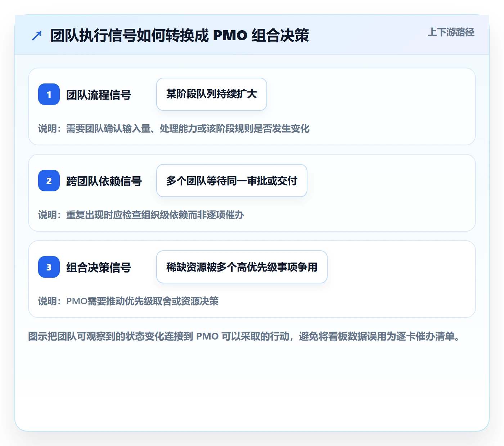504x446 pixels.
Task: Select the 某阶段队列持续扩大 chip
Action: click(x=212, y=94)
